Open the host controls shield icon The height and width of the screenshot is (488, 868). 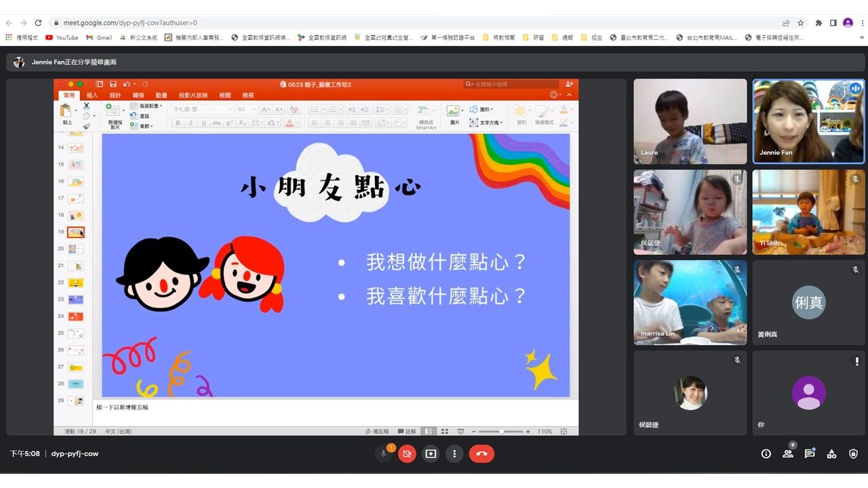[x=853, y=454]
